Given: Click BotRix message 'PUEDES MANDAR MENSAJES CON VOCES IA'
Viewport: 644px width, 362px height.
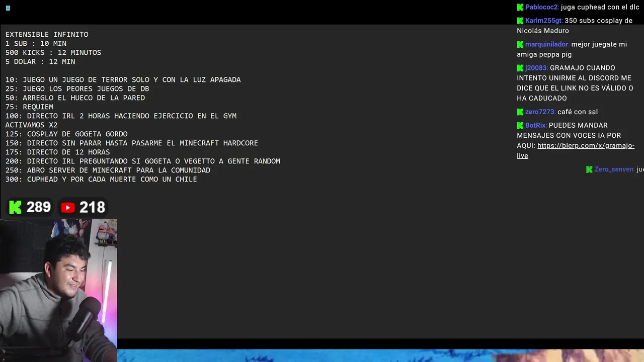Looking at the screenshot, I should tap(576, 140).
